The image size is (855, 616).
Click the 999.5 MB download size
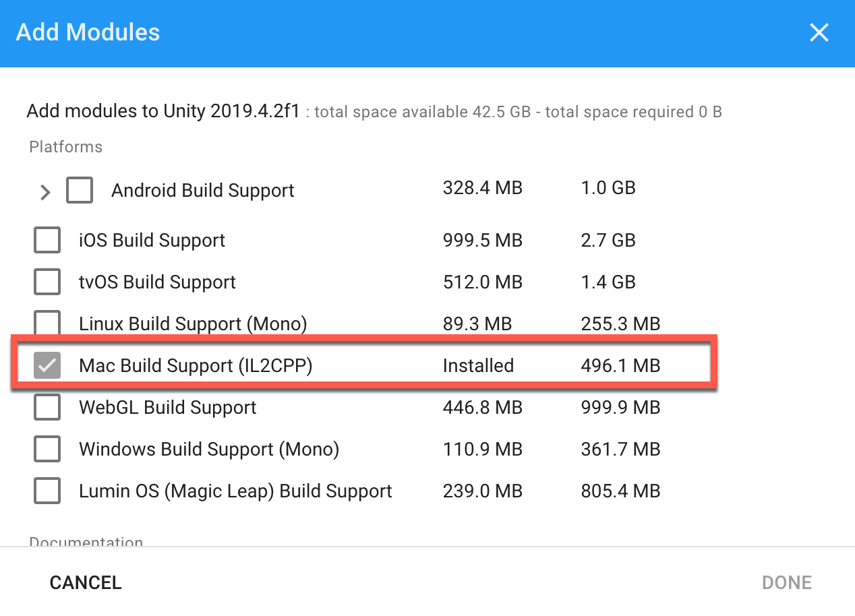[482, 241]
